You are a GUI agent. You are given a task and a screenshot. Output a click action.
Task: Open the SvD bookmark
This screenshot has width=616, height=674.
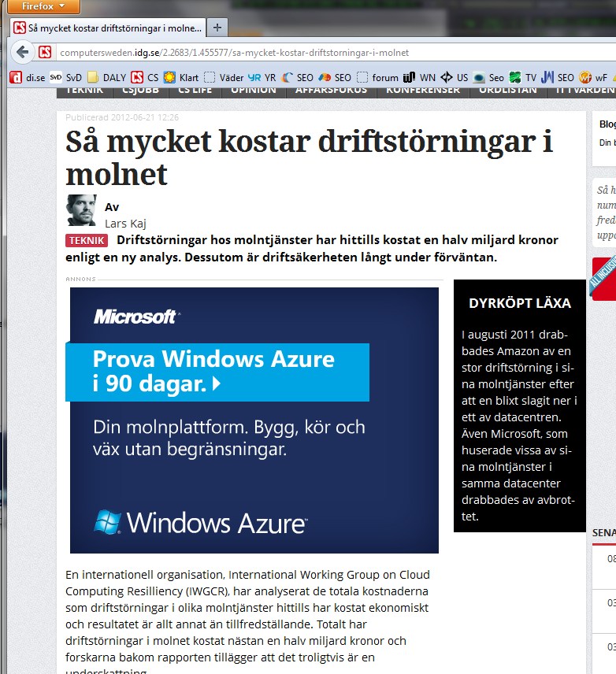[x=66, y=77]
